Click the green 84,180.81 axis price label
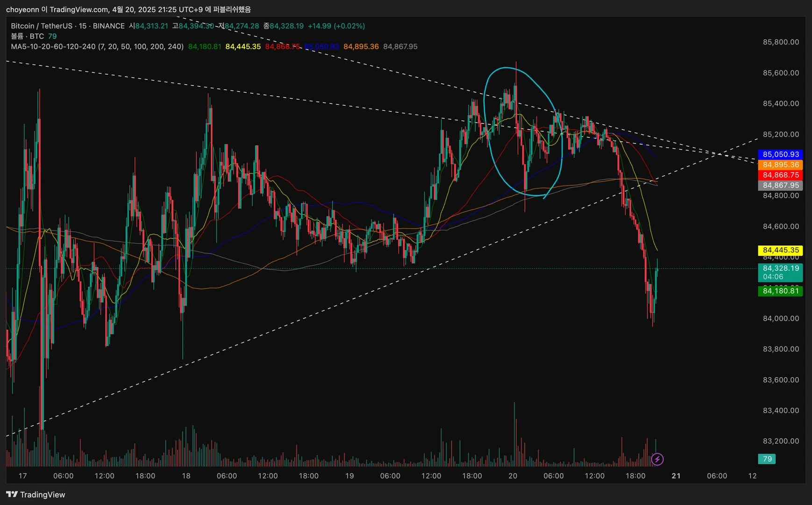 click(780, 291)
